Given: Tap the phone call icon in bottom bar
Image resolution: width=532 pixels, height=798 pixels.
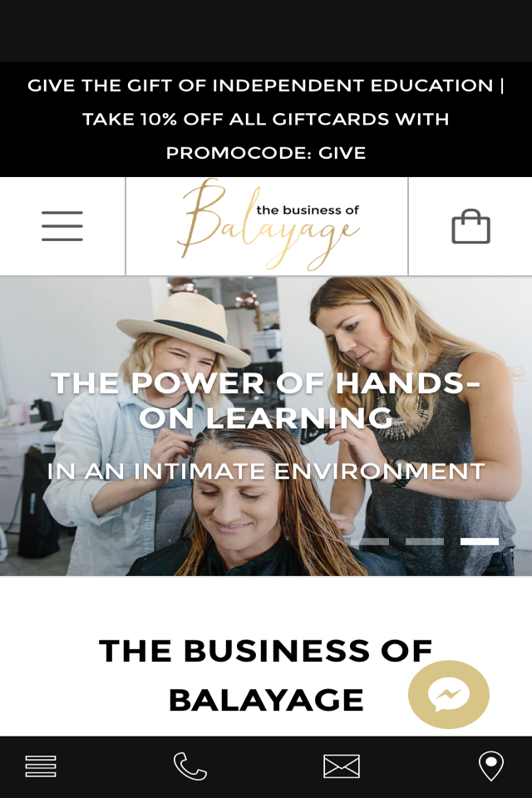Looking at the screenshot, I should pos(190,766).
